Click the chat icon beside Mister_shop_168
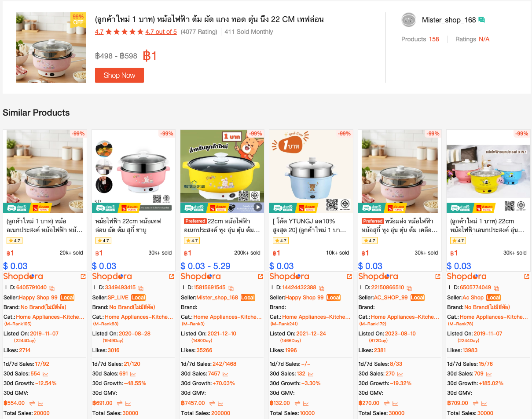 pos(482,20)
